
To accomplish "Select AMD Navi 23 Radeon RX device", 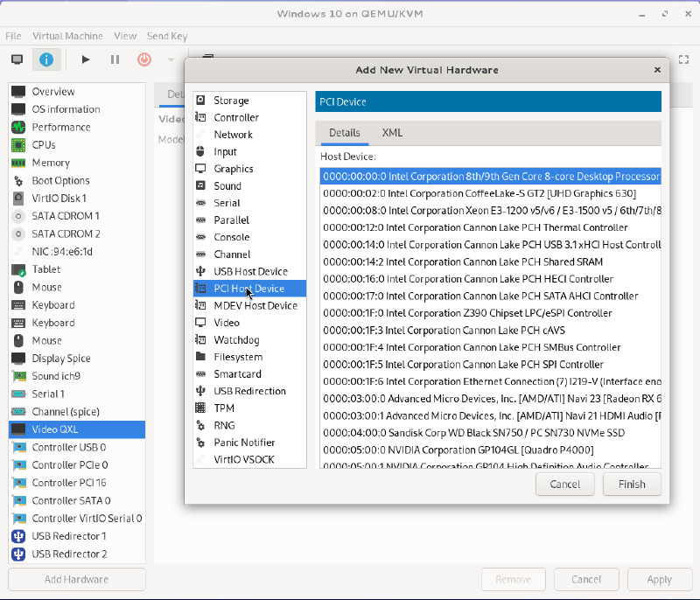I will tap(491, 398).
